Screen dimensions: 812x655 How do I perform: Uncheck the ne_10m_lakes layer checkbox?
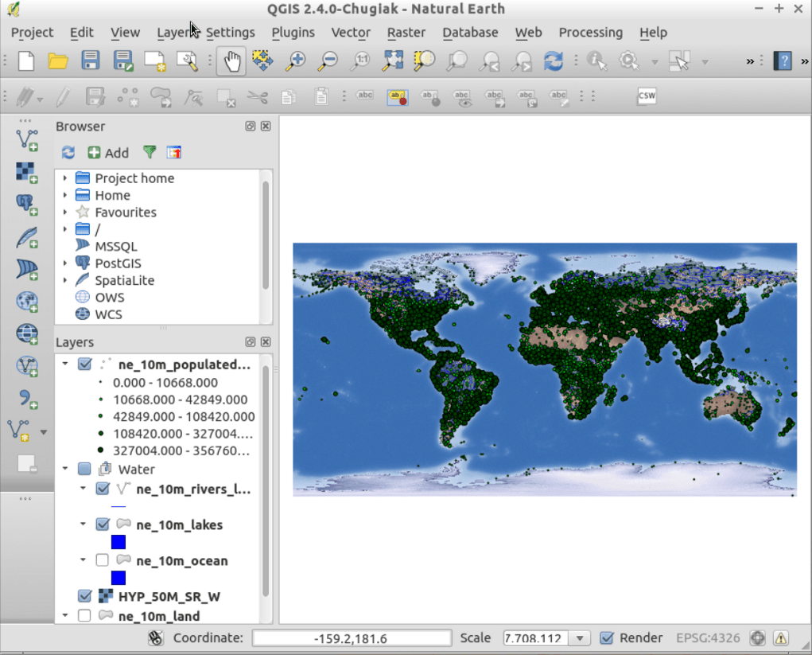click(x=103, y=524)
